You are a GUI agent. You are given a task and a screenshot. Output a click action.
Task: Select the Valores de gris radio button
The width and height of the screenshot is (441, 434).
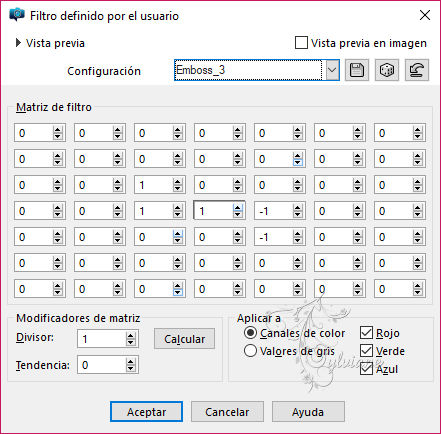tap(250, 351)
